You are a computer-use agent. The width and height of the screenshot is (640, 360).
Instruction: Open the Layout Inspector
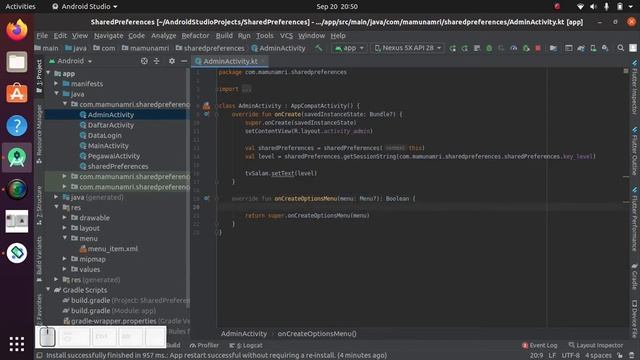[596, 345]
